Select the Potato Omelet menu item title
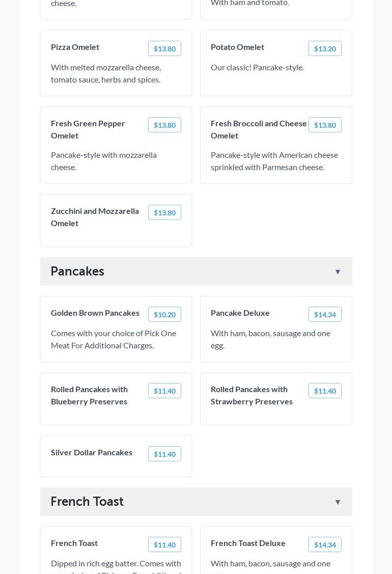This screenshot has height=574, width=392. [x=237, y=47]
